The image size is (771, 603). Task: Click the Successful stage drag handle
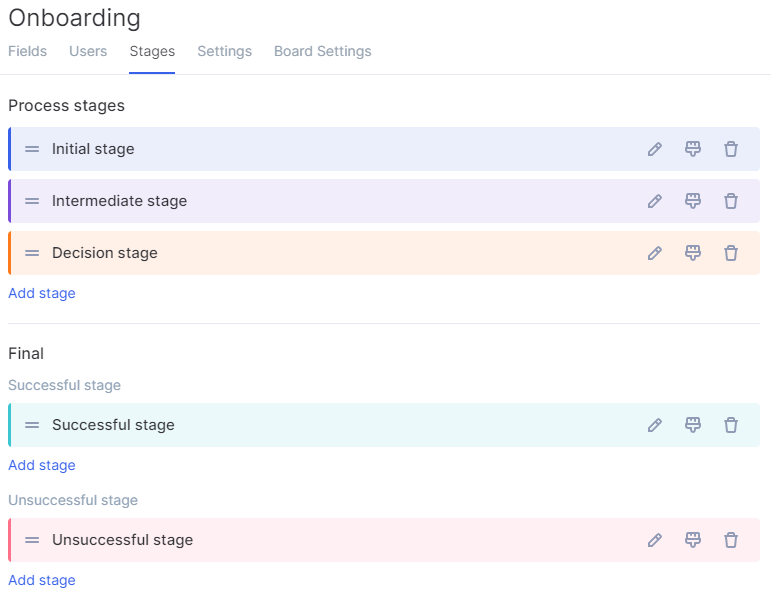pos(32,425)
